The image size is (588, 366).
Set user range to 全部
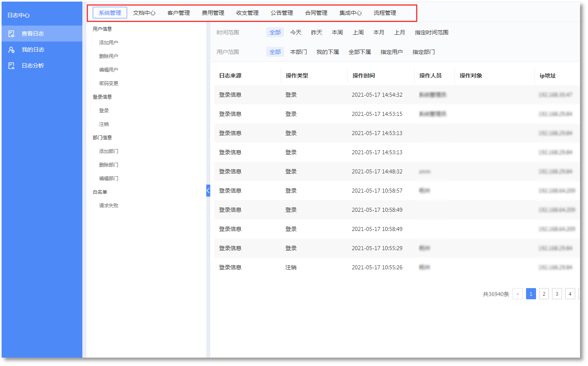click(x=275, y=52)
